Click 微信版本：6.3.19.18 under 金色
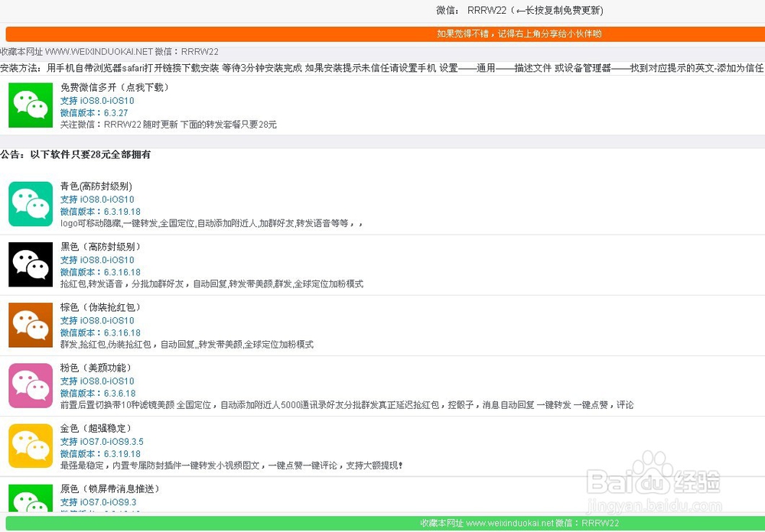Image resolution: width=765 pixels, height=532 pixels. tap(100, 453)
